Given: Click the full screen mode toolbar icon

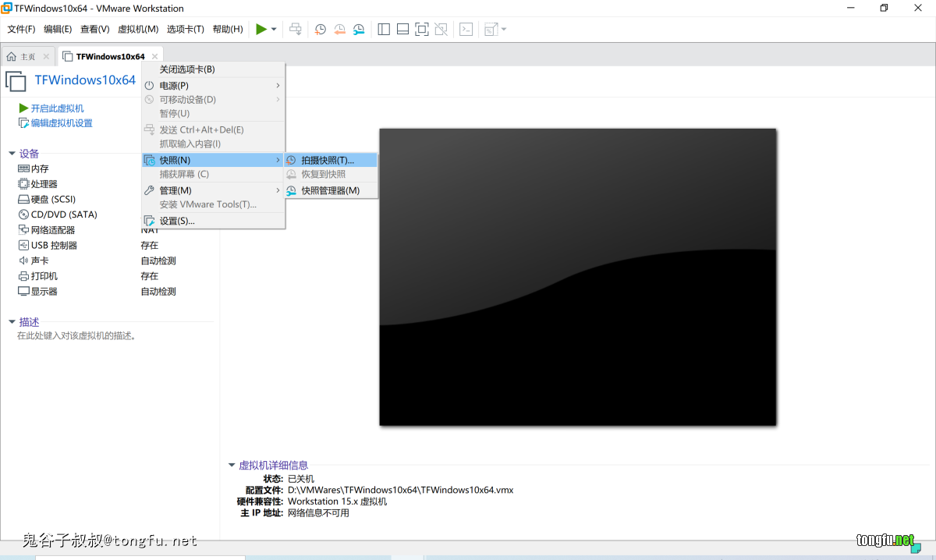Looking at the screenshot, I should click(422, 30).
